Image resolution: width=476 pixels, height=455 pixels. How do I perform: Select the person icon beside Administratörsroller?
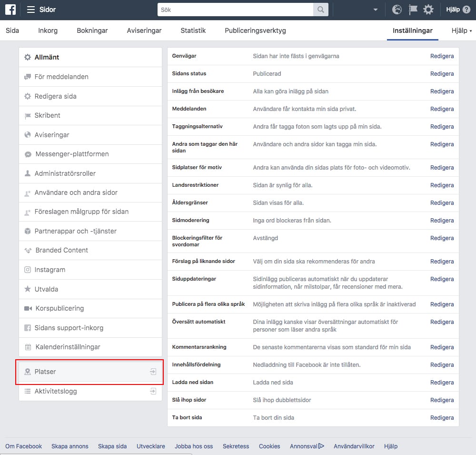coord(28,173)
